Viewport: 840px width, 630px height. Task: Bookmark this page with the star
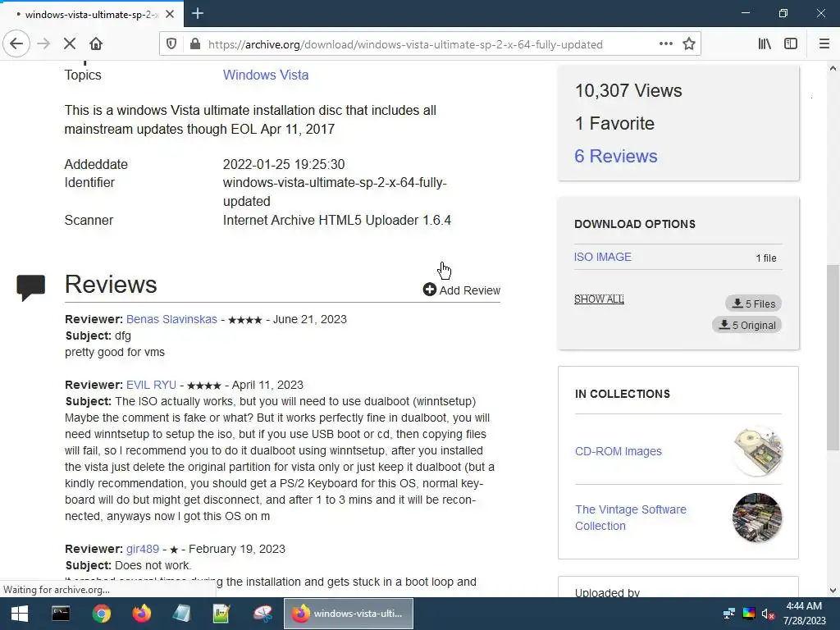point(689,44)
